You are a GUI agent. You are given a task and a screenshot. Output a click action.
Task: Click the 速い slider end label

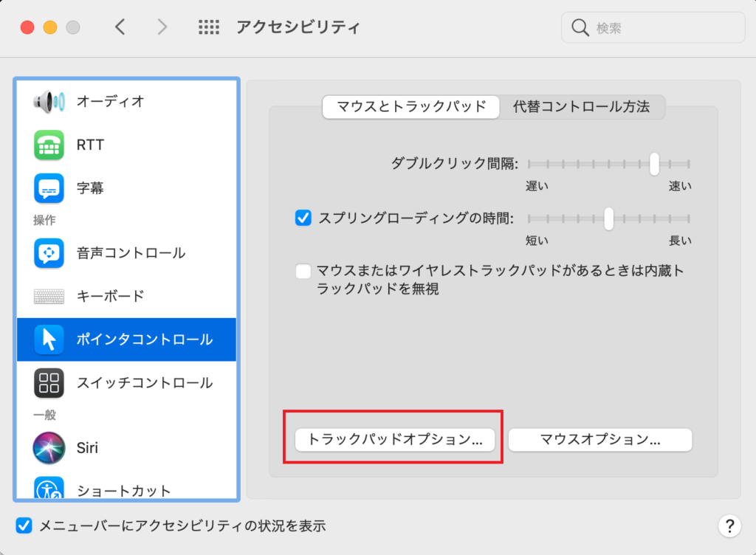680,187
